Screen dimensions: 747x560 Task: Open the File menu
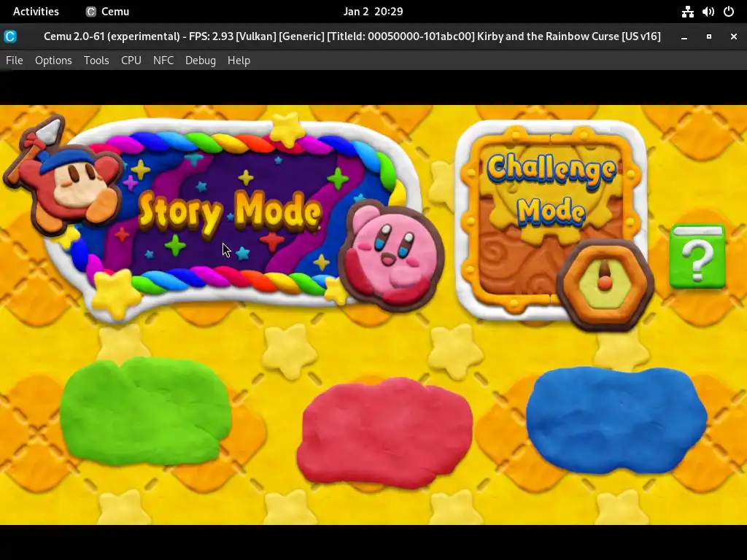(x=15, y=61)
